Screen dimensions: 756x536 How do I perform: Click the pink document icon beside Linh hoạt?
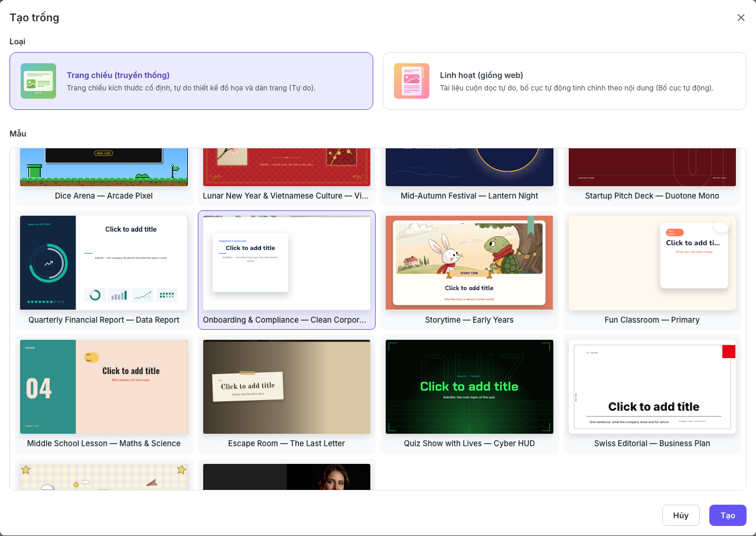point(412,81)
